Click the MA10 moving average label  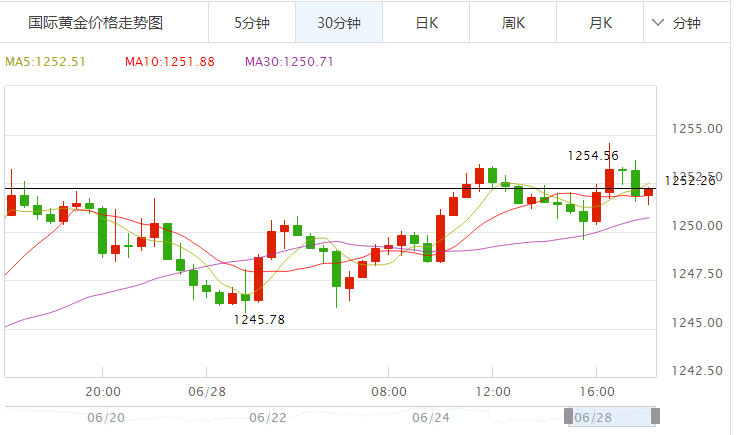[169, 62]
